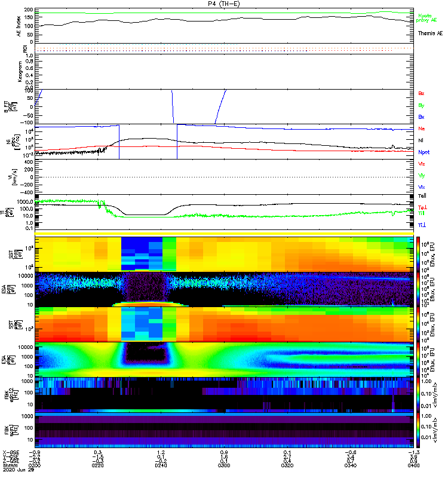The height and width of the screenshot is (478, 448).
Task: Select the green "Kyoto proxy AE" legend label
Action: pyautogui.click(x=426, y=18)
